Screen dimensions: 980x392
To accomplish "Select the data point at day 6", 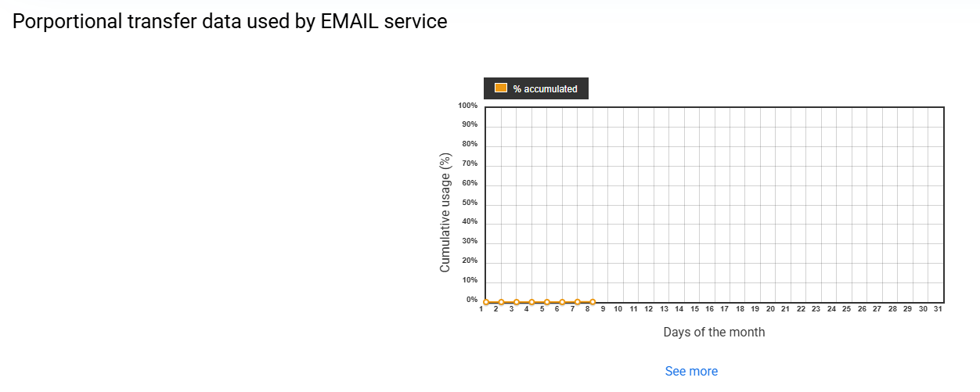I will (x=562, y=302).
